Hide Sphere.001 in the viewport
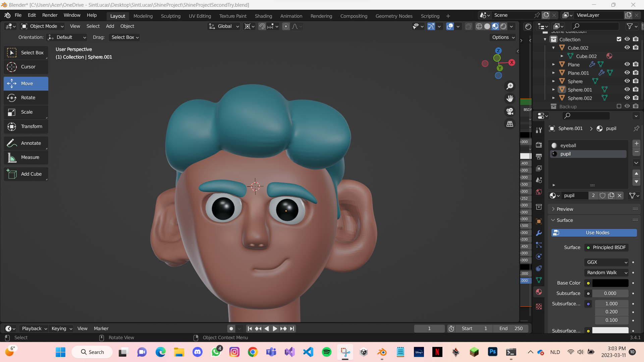The width and height of the screenshot is (644, 362). [627, 89]
